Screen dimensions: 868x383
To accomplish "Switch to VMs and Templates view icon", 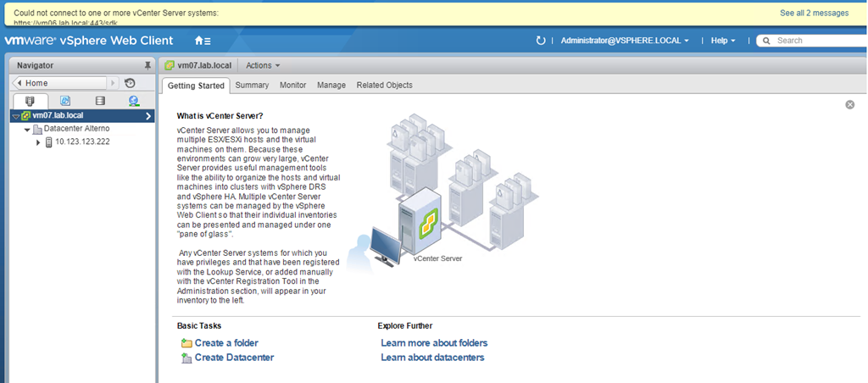I will [x=65, y=101].
